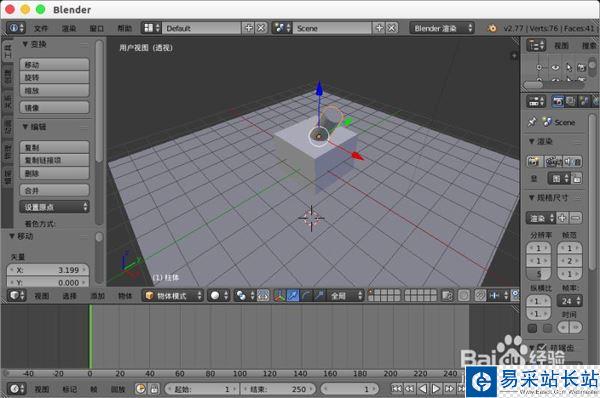Open the Info editor type selector
The width and height of the screenshot is (600, 398).
tap(16, 28)
